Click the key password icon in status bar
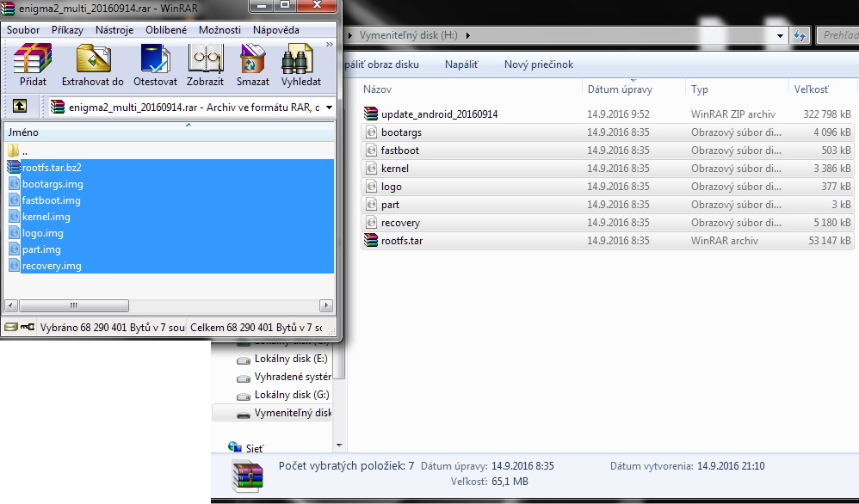The height and width of the screenshot is (504, 859). 28,327
